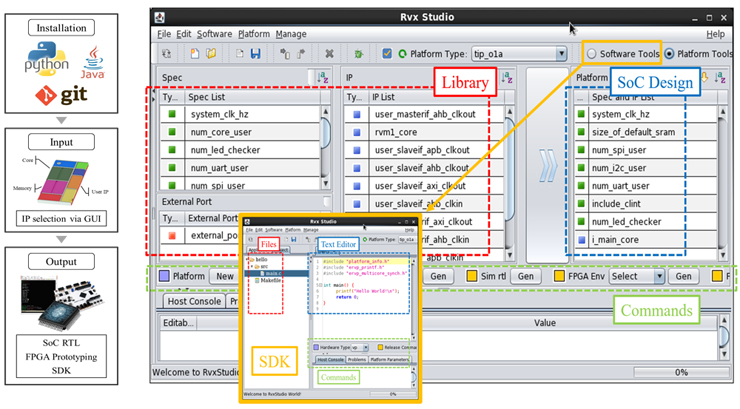The width and height of the screenshot is (740, 409).
Task: Open the Software menu
Action: point(215,34)
